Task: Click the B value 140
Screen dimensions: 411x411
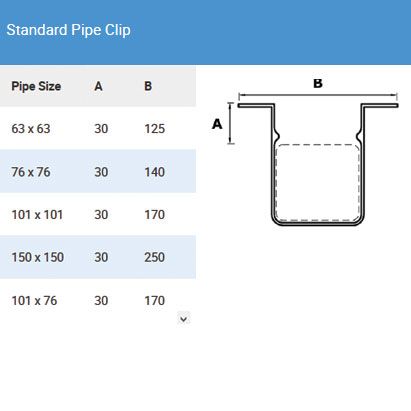Action: coord(154,172)
